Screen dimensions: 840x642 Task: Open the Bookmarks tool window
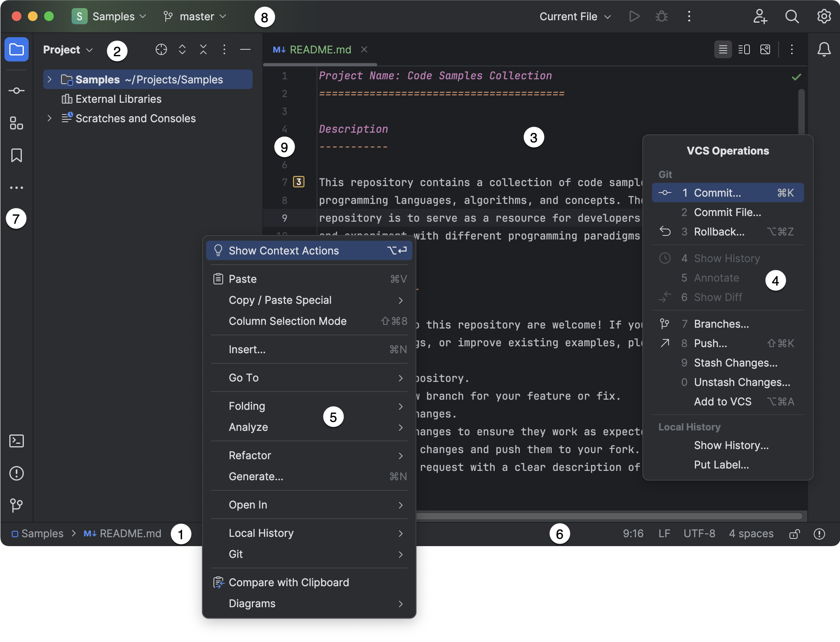tap(17, 155)
